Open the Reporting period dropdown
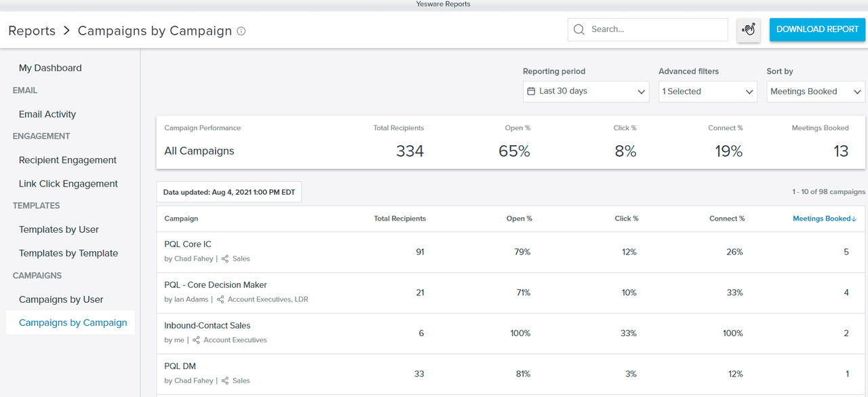This screenshot has height=397, width=868. [x=585, y=91]
